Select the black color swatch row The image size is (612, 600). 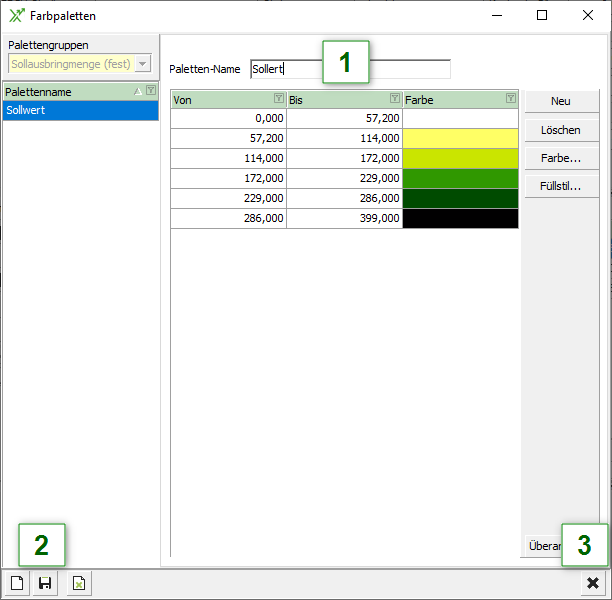[460, 218]
